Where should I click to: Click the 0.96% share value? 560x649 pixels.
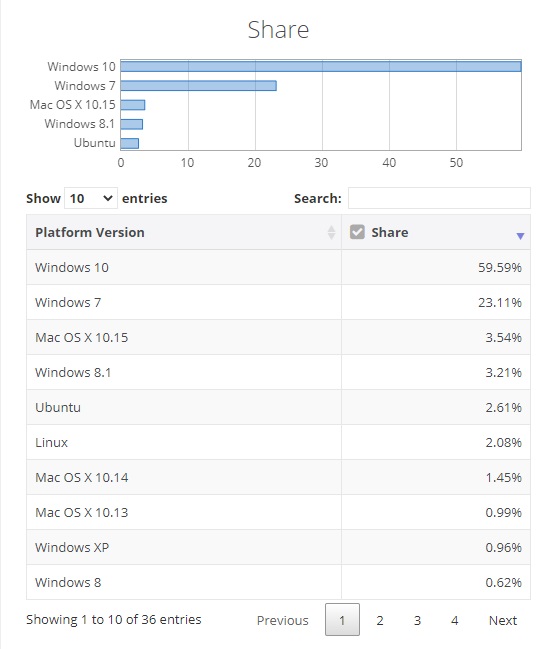[503, 547]
